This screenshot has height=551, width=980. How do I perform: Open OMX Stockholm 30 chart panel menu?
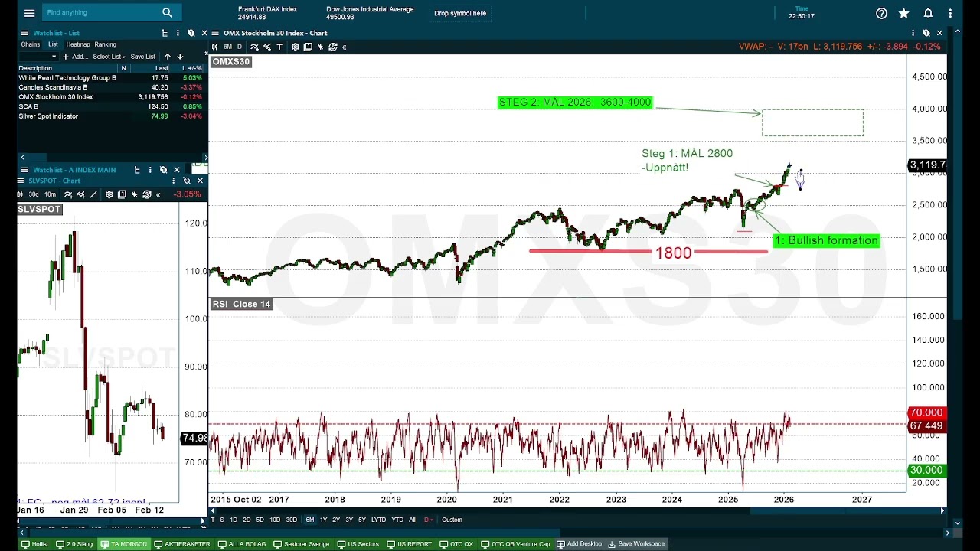[215, 33]
